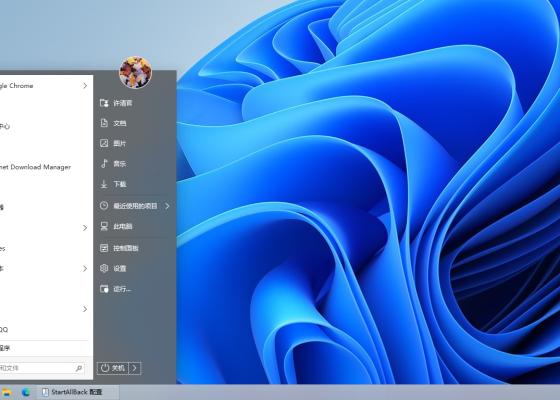Viewport: 560px width, 400px height.
Task: Launch the 运行... (Run) dialog entry
Action: pyautogui.click(x=122, y=289)
